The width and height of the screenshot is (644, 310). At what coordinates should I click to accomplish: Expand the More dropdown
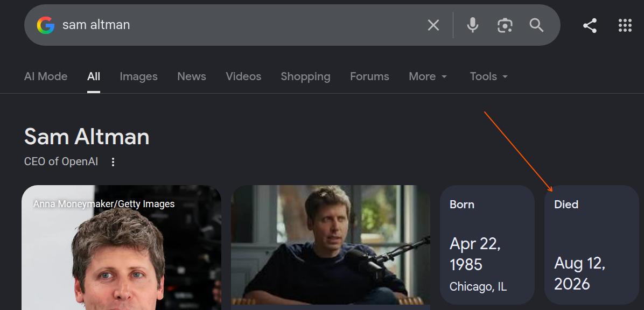pyautogui.click(x=428, y=76)
